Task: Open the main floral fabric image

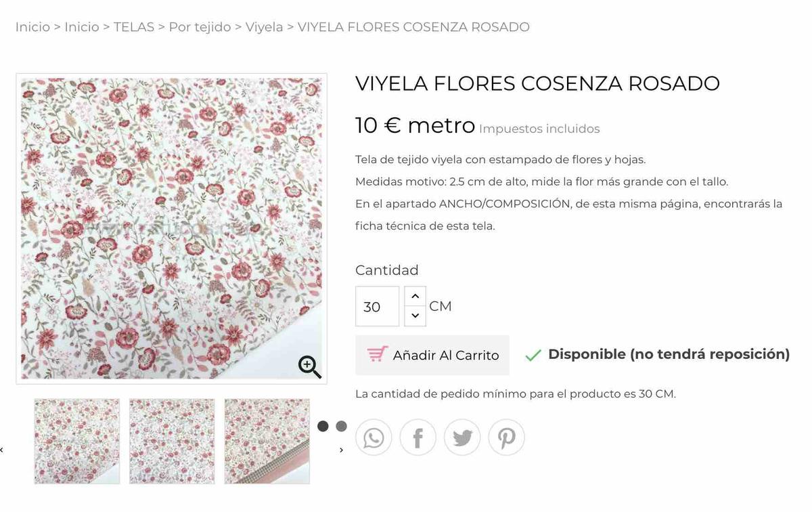Action: click(171, 229)
